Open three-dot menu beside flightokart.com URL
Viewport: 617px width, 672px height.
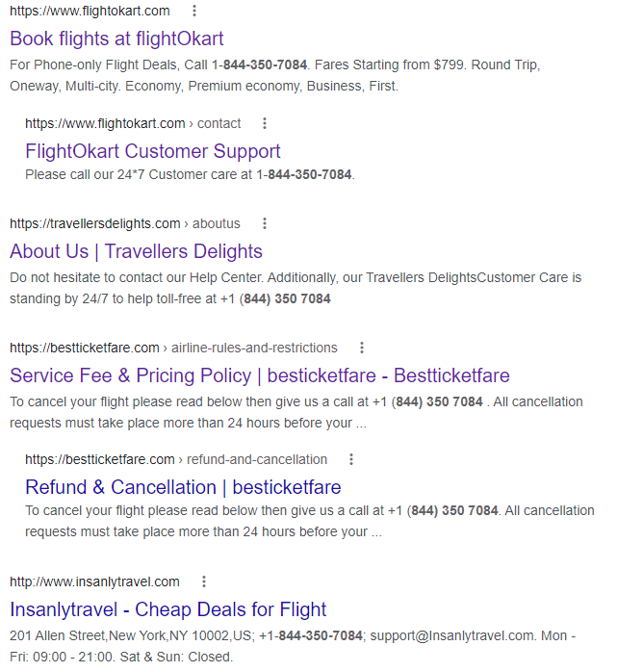(194, 11)
